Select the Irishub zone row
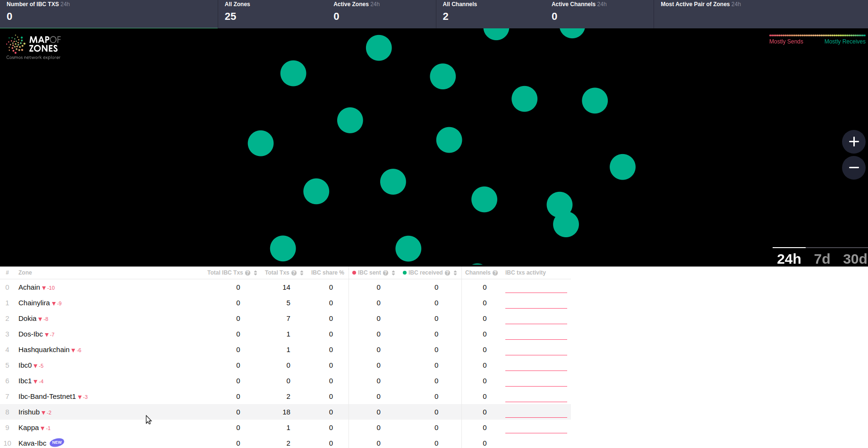 pos(285,412)
